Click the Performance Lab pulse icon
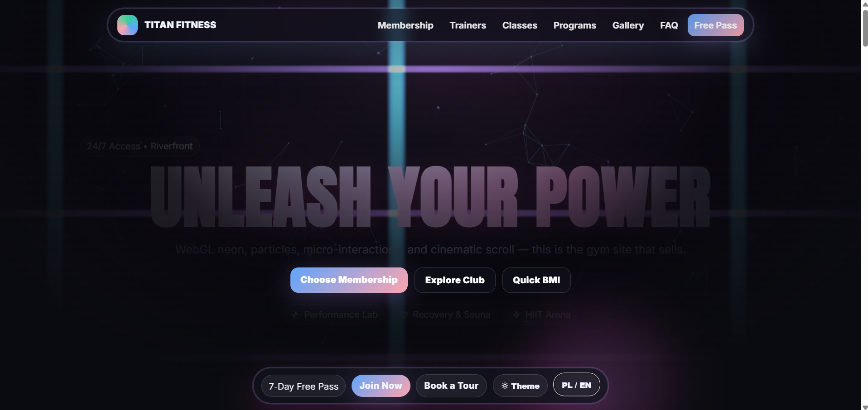 (295, 315)
